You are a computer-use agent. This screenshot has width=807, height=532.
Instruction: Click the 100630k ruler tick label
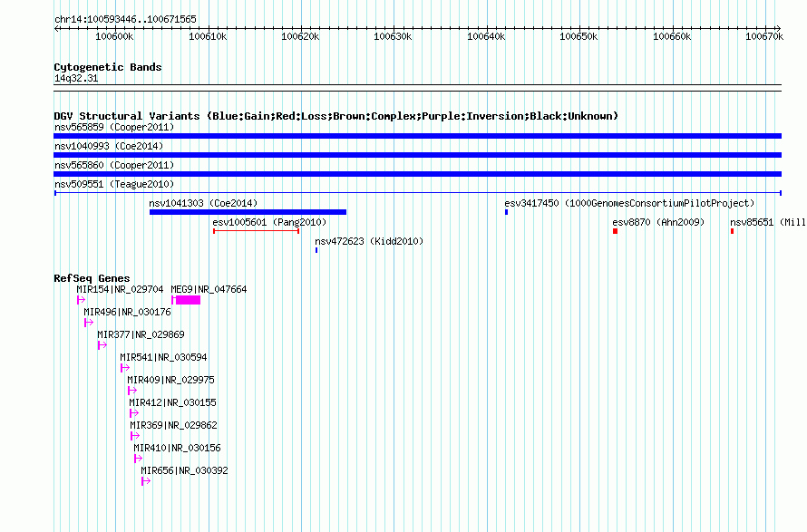pos(393,36)
